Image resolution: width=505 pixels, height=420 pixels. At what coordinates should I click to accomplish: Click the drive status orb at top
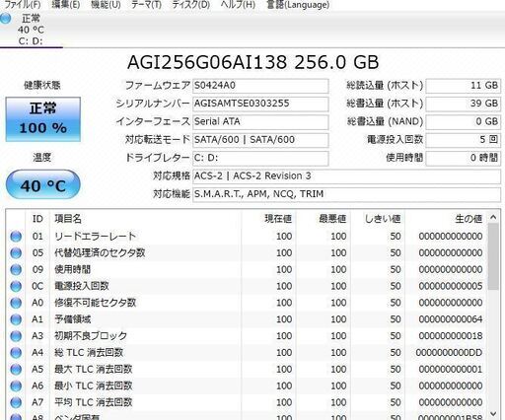5,19
